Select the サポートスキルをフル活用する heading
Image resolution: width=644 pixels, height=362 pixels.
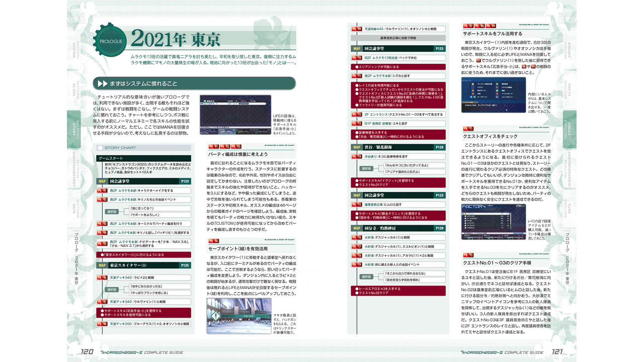click(493, 33)
